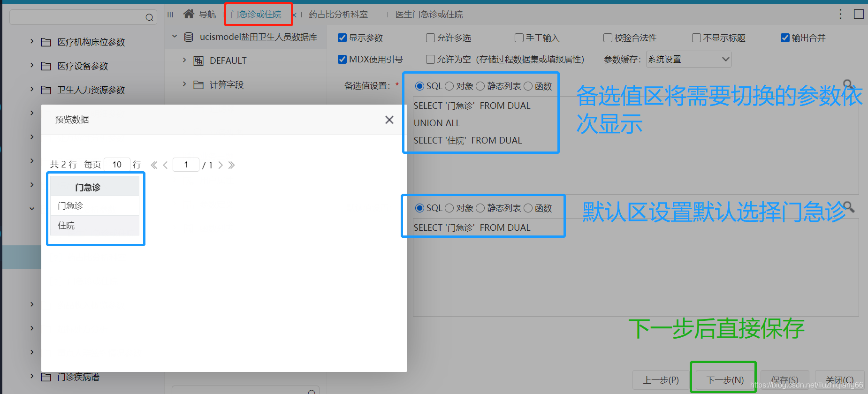Expand the 计算字段 node
Image resolution: width=868 pixels, height=394 pixels.
click(x=184, y=84)
